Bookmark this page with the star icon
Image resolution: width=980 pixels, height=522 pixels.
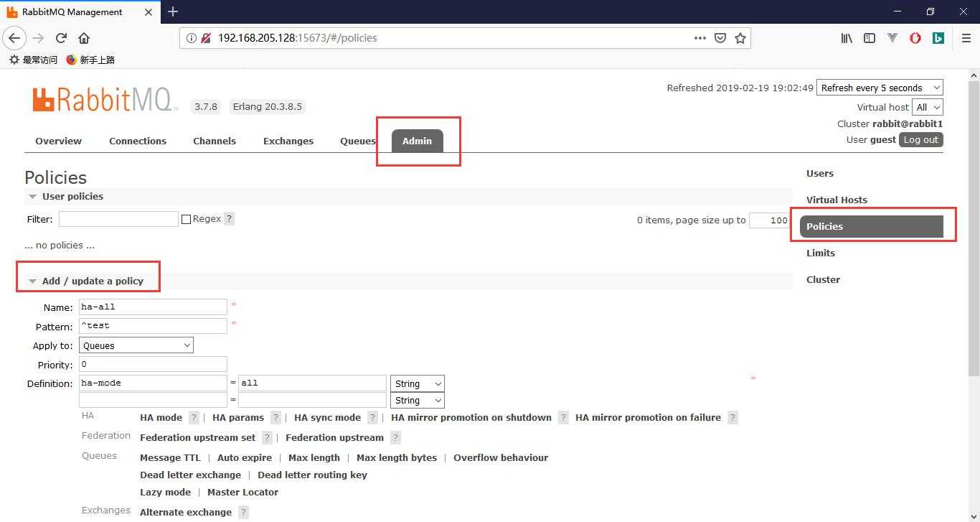(740, 38)
